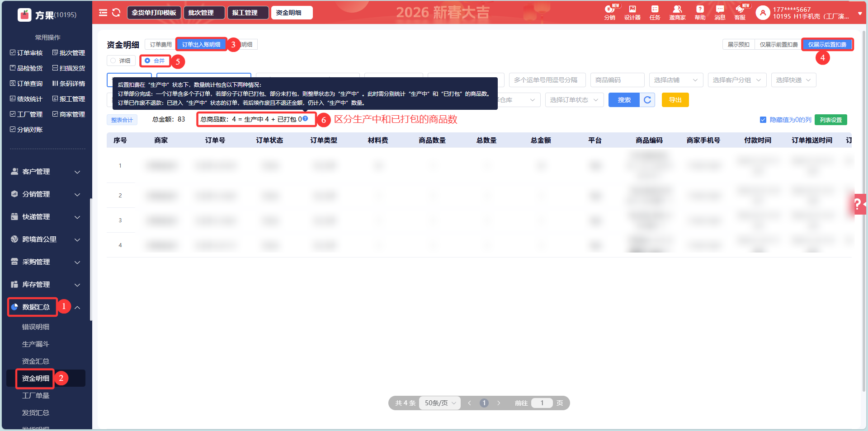Screen dimensions: 868x431
Task: Open the 选择快递 dropdown
Action: click(x=793, y=80)
